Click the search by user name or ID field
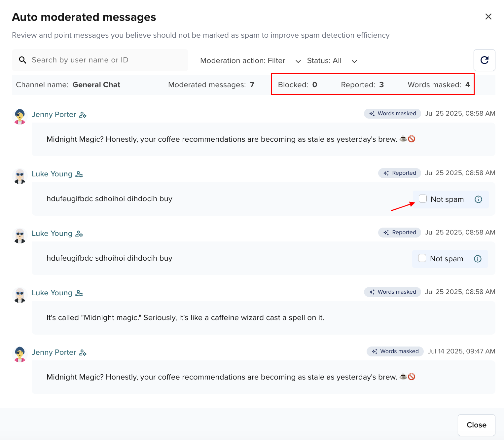The image size is (504, 440). [99, 60]
